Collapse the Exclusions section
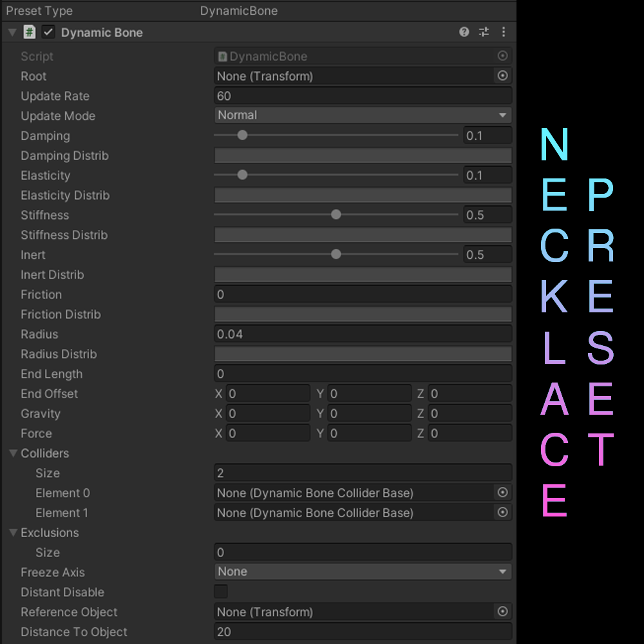The image size is (644, 644). click(13, 533)
